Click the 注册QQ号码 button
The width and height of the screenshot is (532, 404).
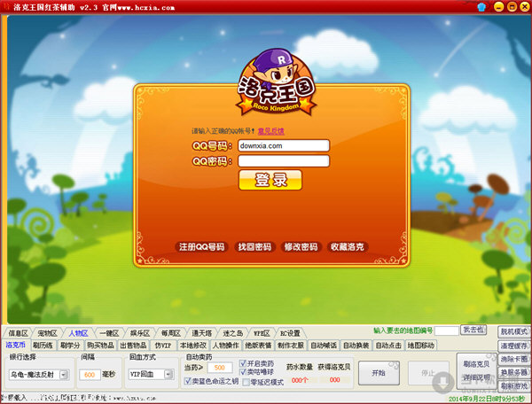(x=201, y=246)
